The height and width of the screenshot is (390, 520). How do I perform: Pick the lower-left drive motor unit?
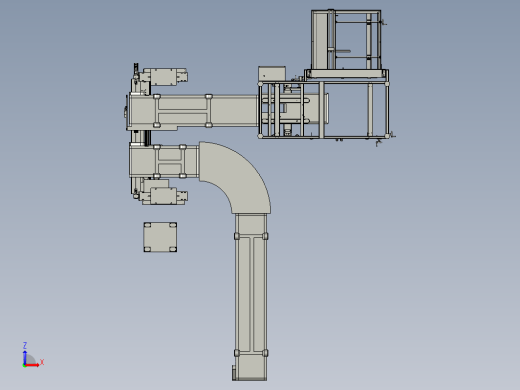pos(163,196)
